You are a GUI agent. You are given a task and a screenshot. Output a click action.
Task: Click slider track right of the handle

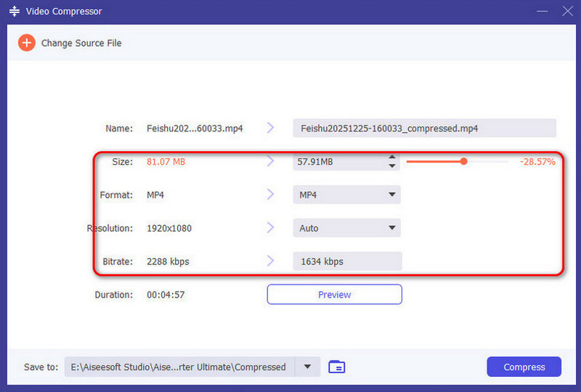click(488, 161)
